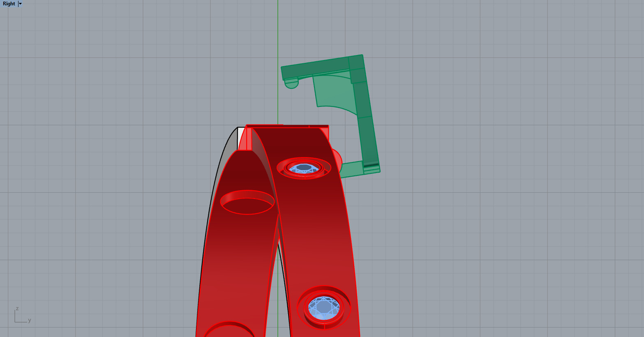Open the Right viewport dropdown arrow menu
644x337 pixels.
(20, 4)
